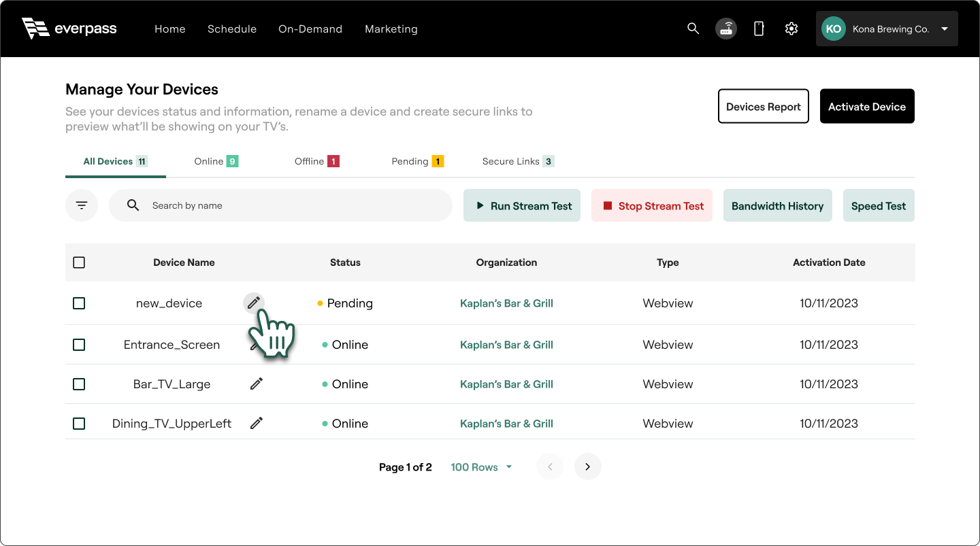Click the Status column header
Screen dimensions: 980x546
(345, 262)
